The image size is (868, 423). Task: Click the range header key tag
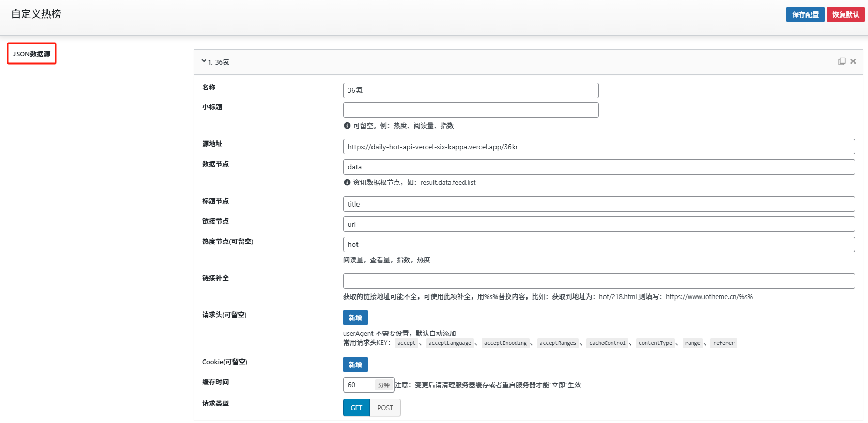692,343
